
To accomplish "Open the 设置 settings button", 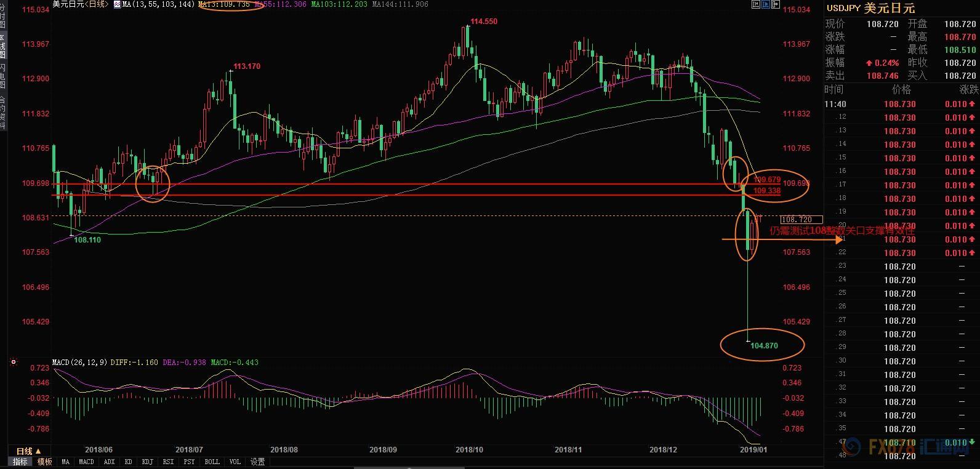I will (x=257, y=462).
